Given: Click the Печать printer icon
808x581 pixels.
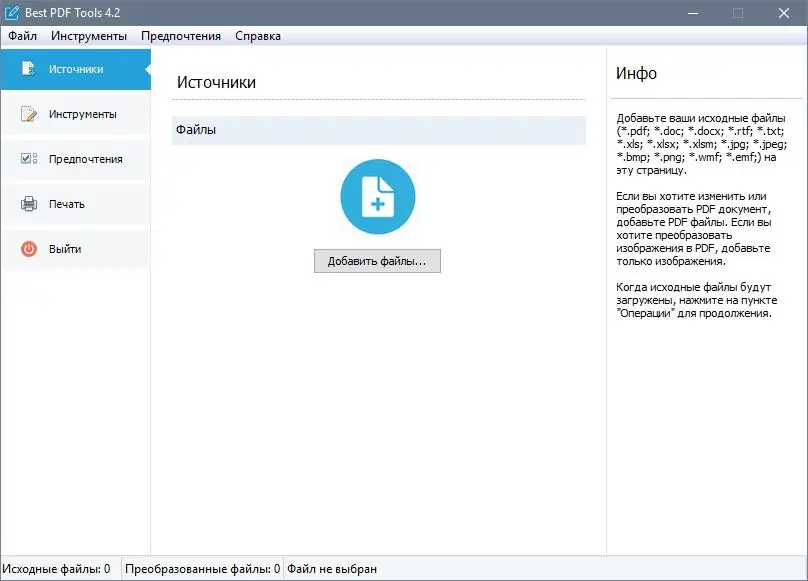Looking at the screenshot, I should pyautogui.click(x=29, y=204).
